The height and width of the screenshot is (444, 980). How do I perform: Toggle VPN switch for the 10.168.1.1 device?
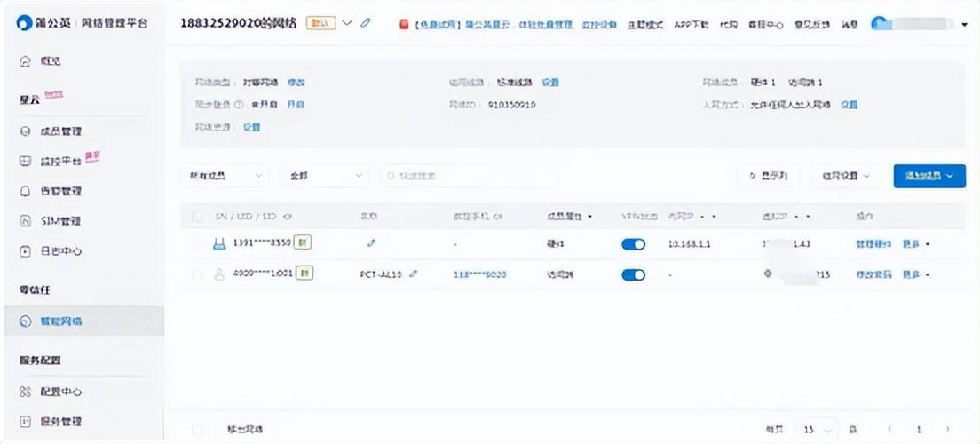pyautogui.click(x=633, y=244)
